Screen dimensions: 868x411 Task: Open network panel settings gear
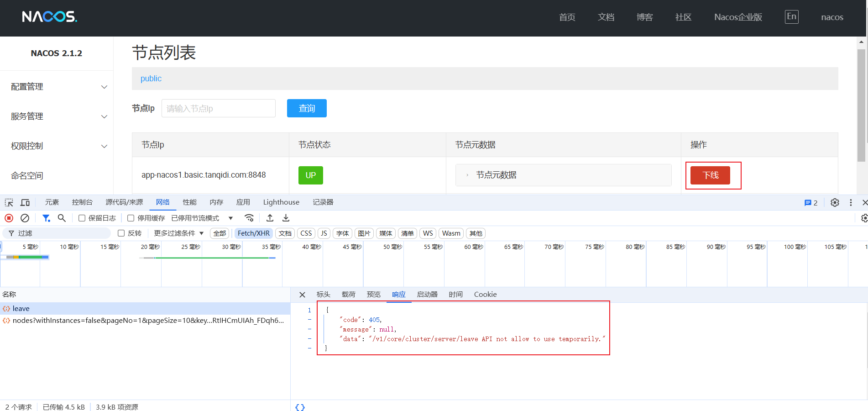coord(864,218)
